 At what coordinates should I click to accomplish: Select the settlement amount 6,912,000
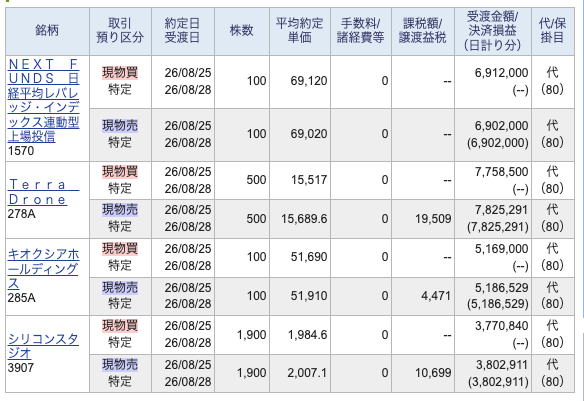coord(501,73)
